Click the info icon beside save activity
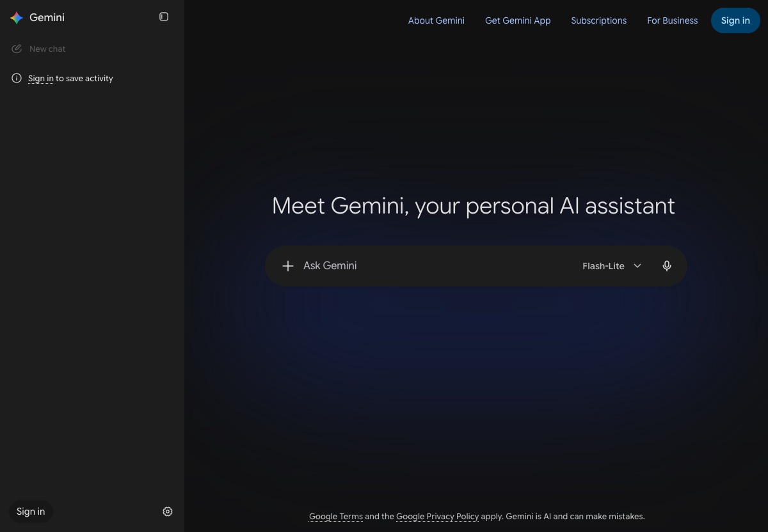 click(x=17, y=78)
